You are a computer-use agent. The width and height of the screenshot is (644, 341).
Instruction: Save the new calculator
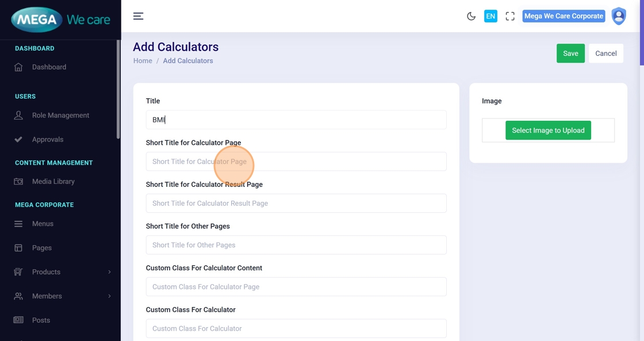(570, 53)
